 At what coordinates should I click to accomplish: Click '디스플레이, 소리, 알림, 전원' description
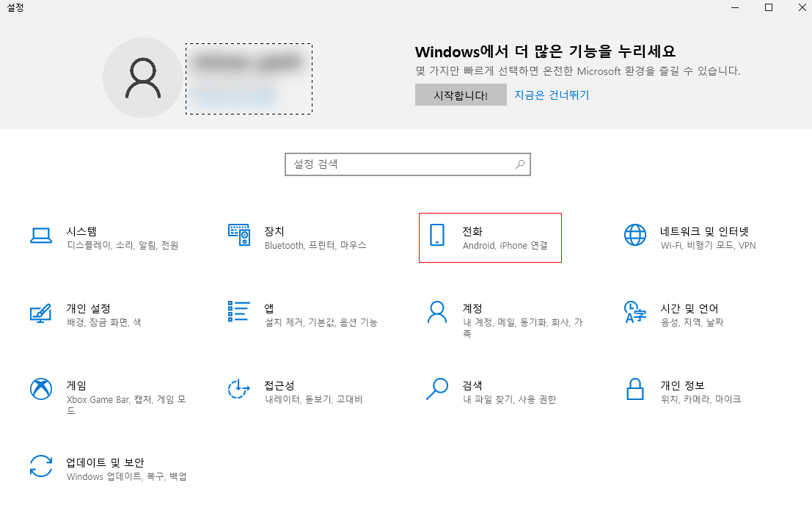point(122,245)
